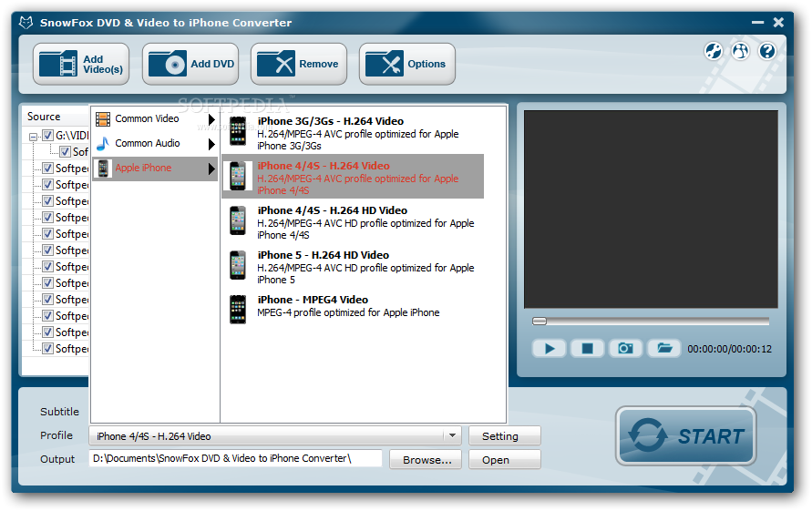The height and width of the screenshot is (511, 812).
Task: Click the preview progress track
Action: [651, 322]
